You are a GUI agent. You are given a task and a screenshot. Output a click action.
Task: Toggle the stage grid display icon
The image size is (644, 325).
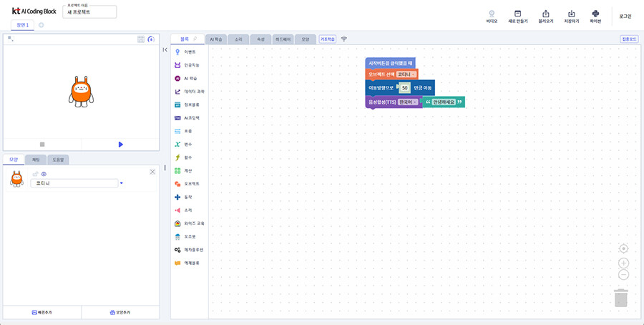click(x=141, y=39)
